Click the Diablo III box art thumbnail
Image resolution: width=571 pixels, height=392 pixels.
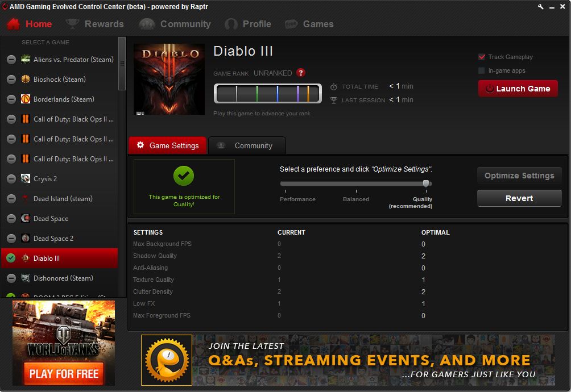169,80
